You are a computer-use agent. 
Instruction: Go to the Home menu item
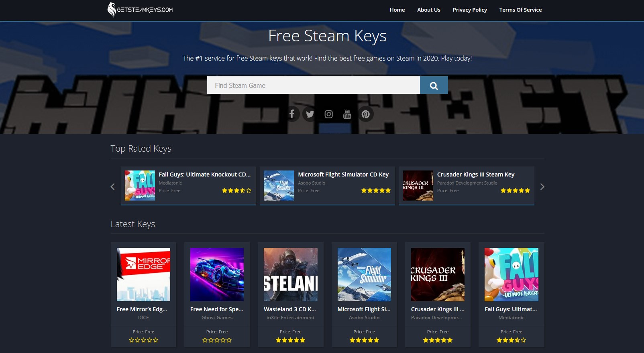point(397,10)
